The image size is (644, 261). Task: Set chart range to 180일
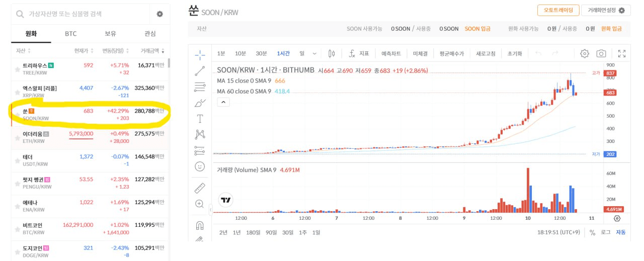[254, 232]
